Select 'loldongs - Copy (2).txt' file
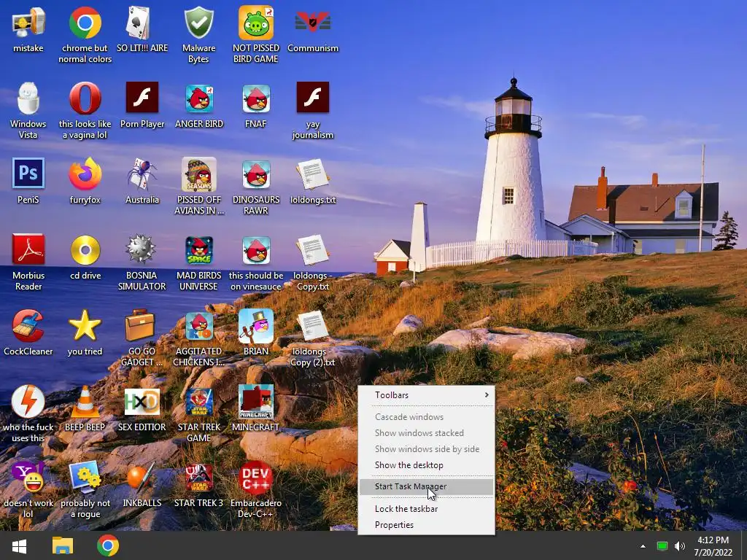 pyautogui.click(x=312, y=327)
